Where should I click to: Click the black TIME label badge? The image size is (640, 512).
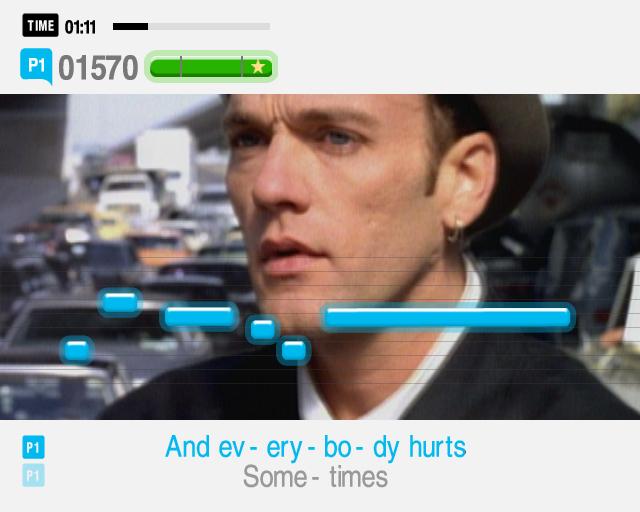coord(40,26)
